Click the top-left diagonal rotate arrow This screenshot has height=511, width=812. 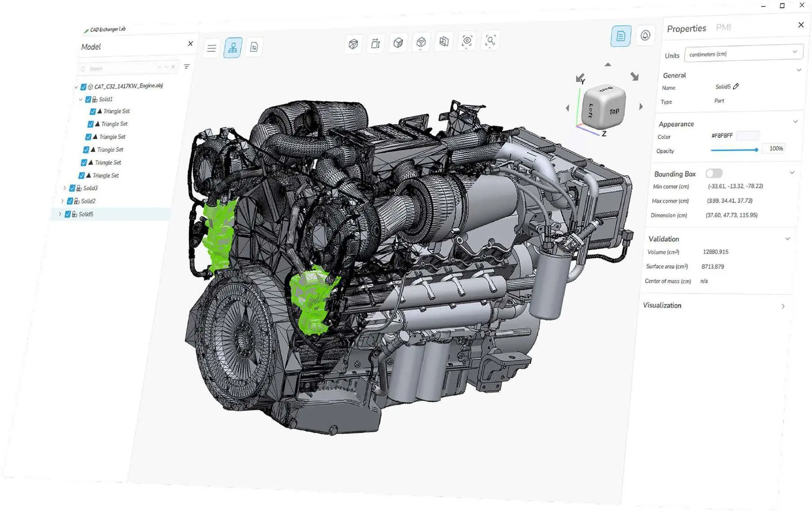pos(580,77)
